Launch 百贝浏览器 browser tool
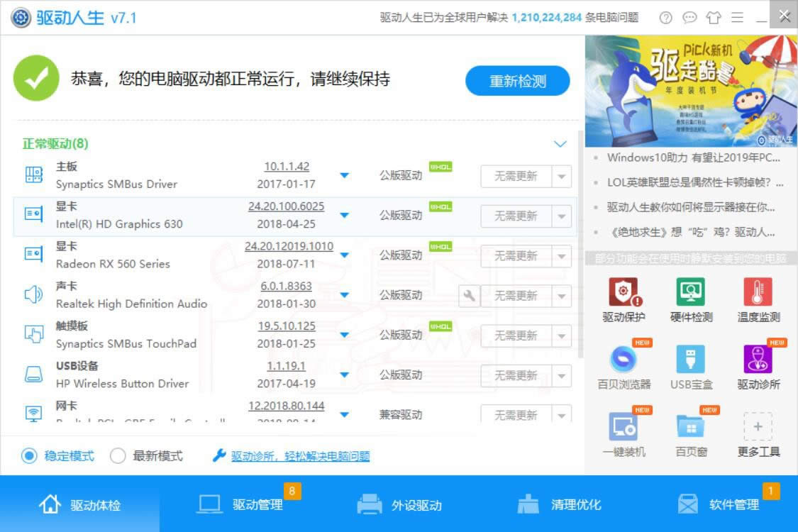798x532 pixels. pyautogui.click(x=624, y=367)
